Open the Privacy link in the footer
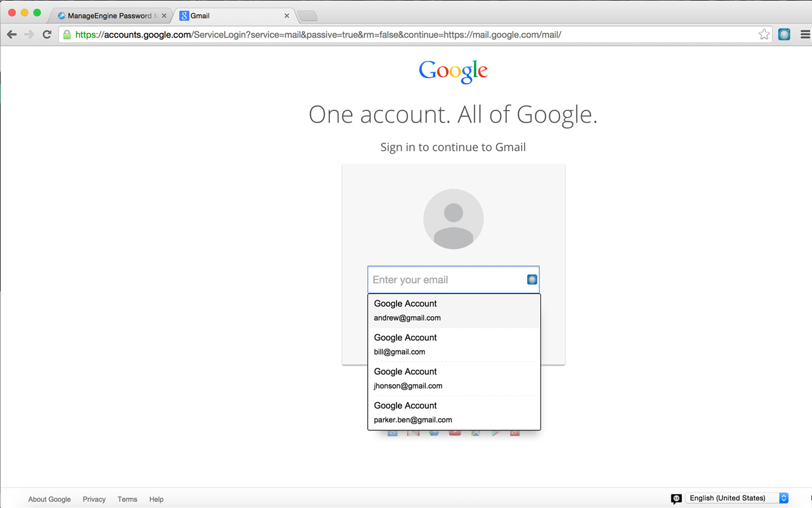 [94, 499]
